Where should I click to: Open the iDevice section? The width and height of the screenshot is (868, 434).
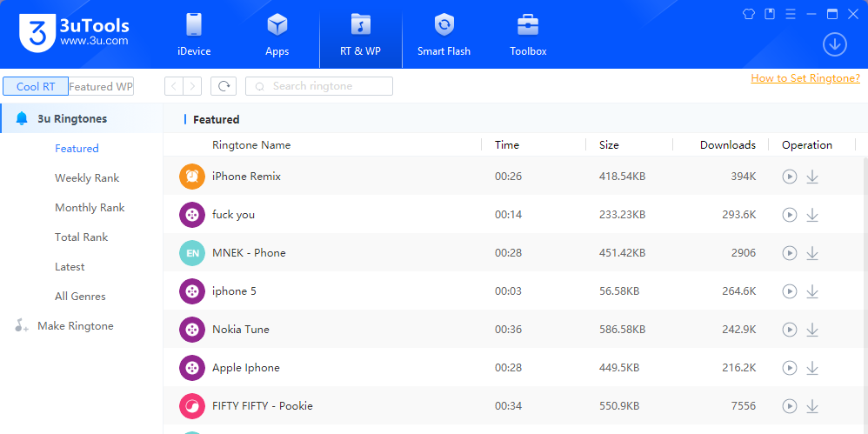coord(194,35)
